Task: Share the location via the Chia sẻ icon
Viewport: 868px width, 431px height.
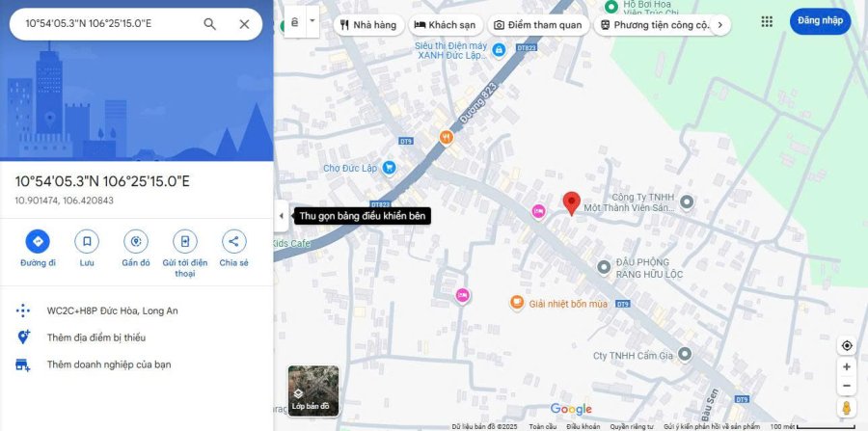Action: 233,241
